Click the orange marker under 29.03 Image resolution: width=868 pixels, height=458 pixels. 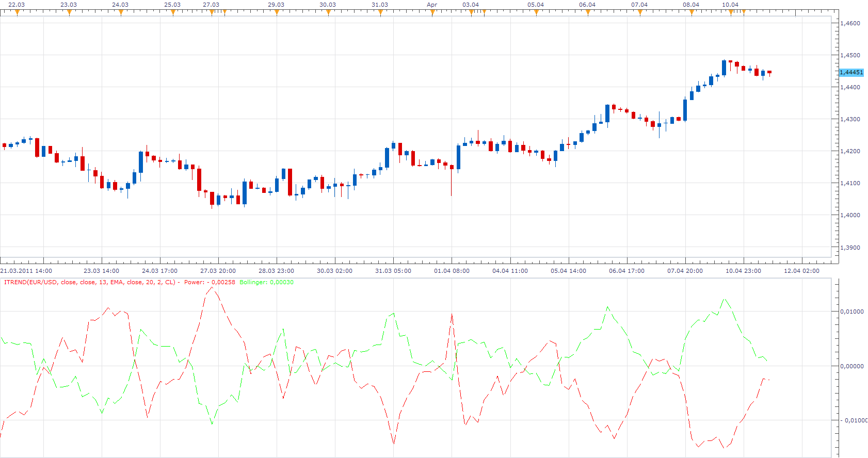[277, 13]
